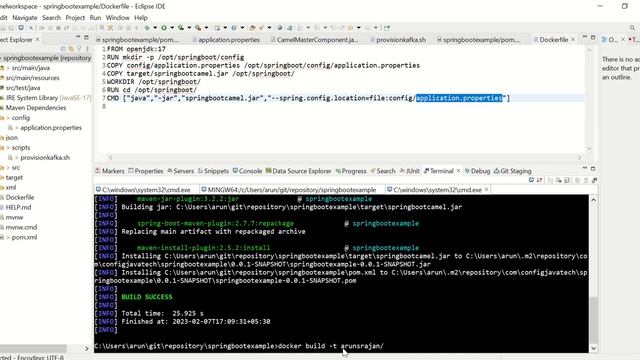
Task: Open the Console view tab
Action: point(247,171)
